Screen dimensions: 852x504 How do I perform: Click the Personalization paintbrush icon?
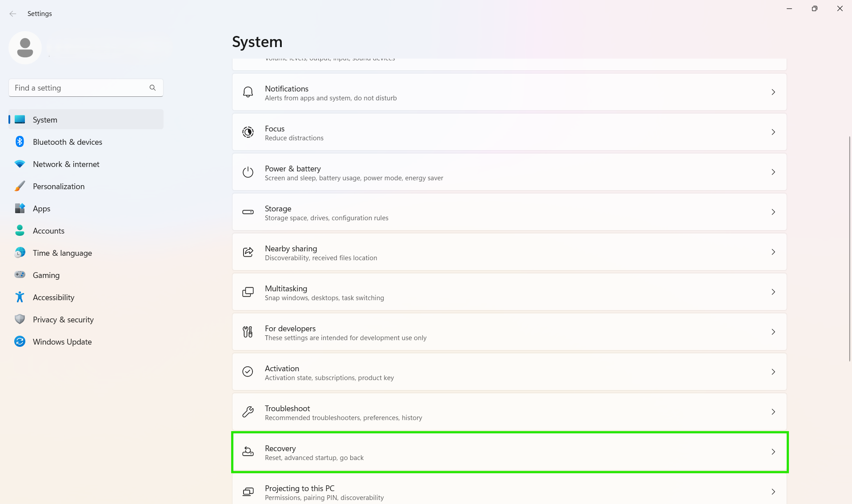click(20, 186)
